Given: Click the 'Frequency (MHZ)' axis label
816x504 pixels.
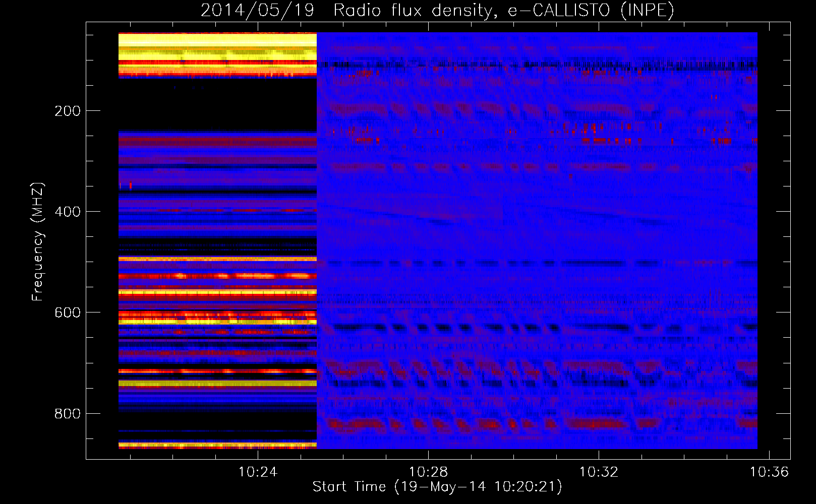Looking at the screenshot, I should [x=37, y=242].
